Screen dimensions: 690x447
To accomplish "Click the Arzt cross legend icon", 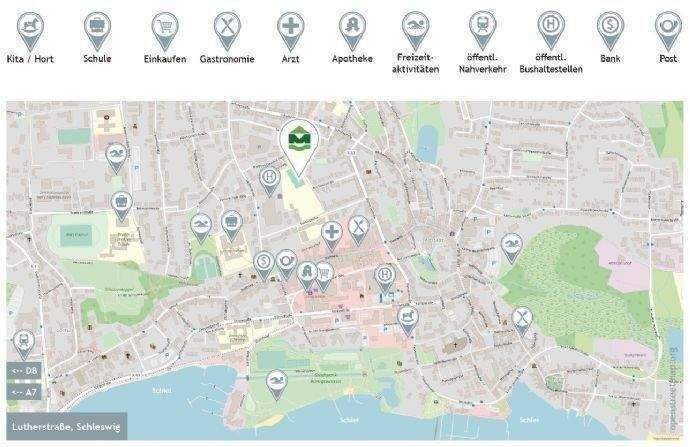I will (x=290, y=31).
